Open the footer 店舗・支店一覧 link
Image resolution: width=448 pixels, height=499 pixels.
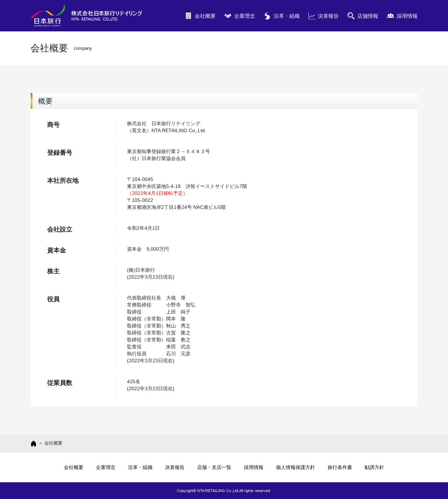pyautogui.click(x=214, y=468)
